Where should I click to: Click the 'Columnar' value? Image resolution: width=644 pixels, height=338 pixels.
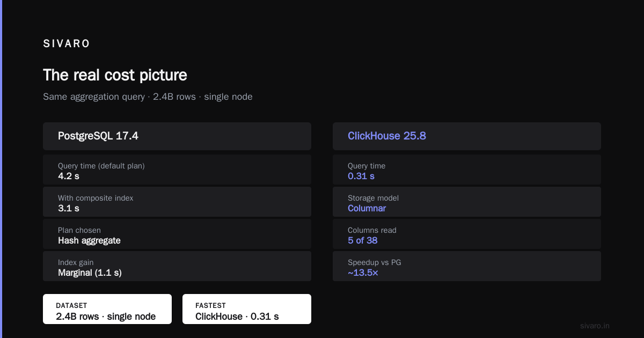point(367,208)
